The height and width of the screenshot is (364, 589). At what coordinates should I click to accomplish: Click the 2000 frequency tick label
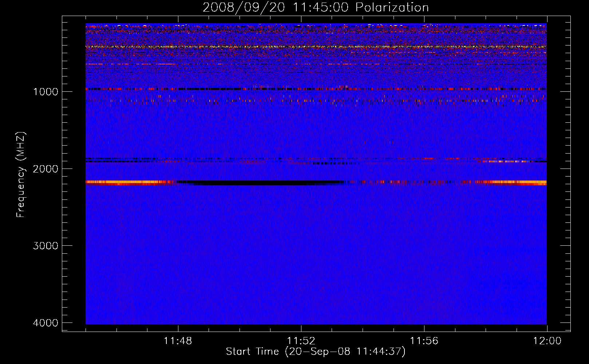coord(46,169)
